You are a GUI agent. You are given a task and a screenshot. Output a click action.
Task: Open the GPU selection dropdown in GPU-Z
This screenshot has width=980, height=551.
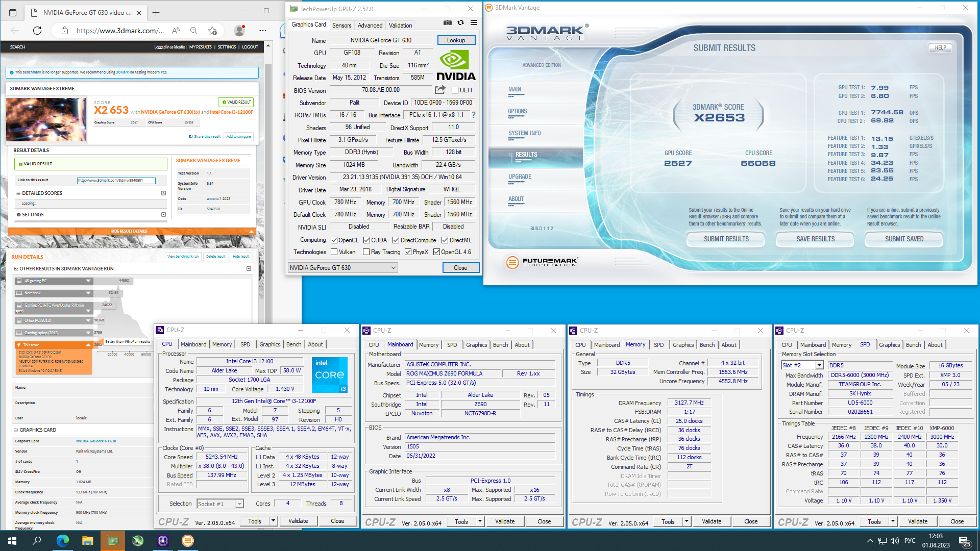coord(343,268)
